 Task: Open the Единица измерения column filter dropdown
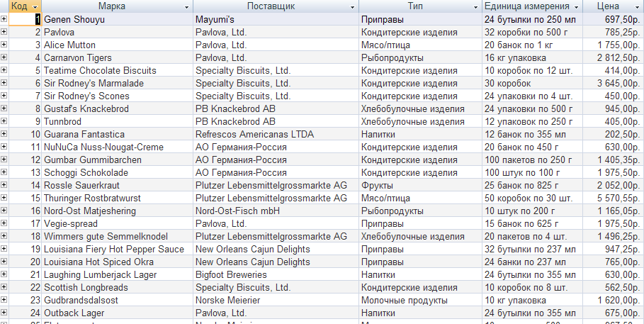tap(576, 7)
